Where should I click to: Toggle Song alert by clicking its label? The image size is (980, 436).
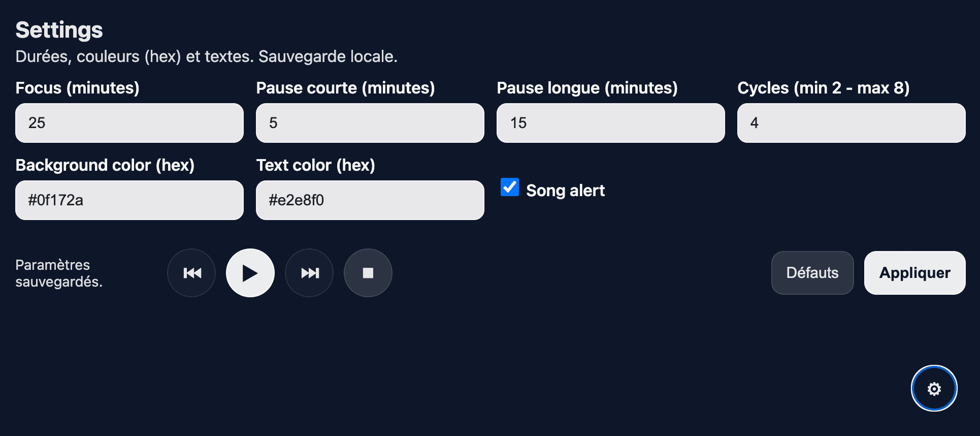point(566,190)
